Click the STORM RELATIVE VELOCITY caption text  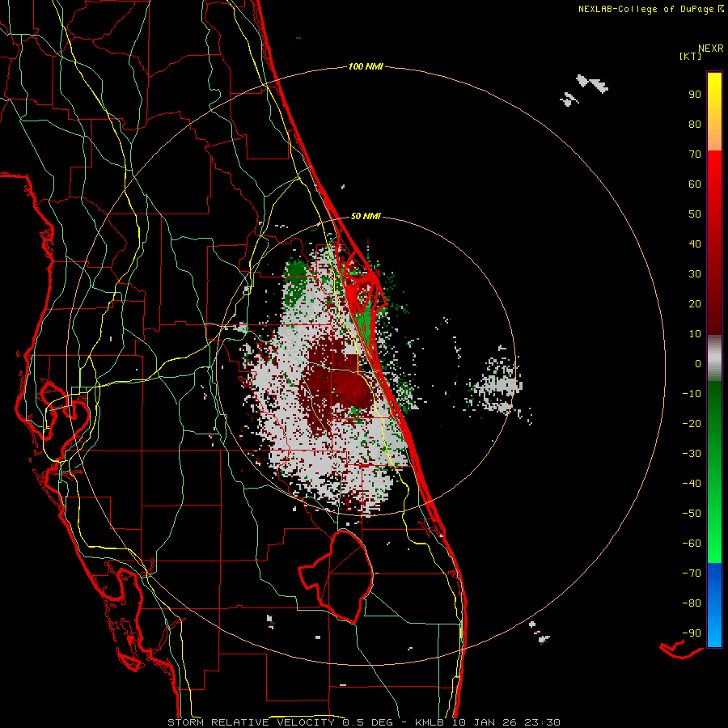(x=252, y=722)
